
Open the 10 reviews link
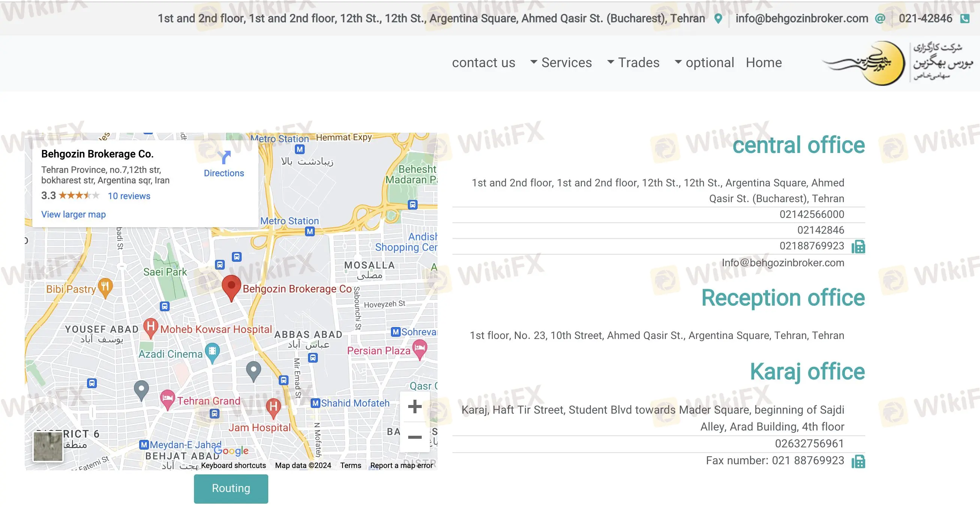click(x=129, y=196)
